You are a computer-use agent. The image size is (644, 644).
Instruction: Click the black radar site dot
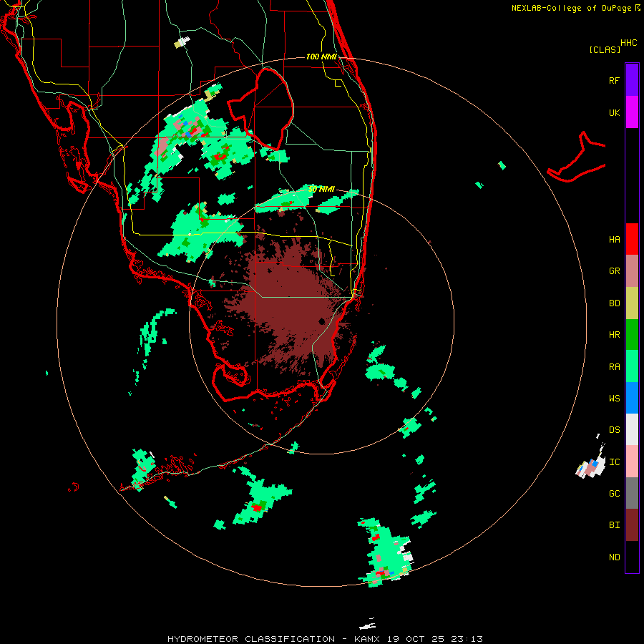[322, 321]
